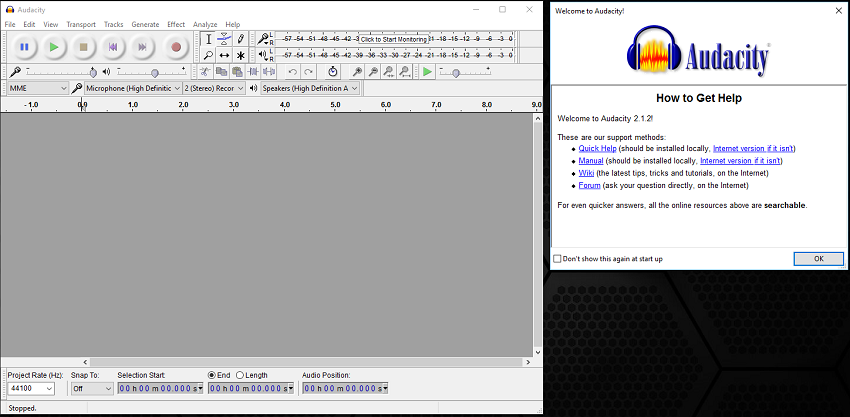The height and width of the screenshot is (417, 850).
Task: Open the View menu
Action: (x=51, y=24)
